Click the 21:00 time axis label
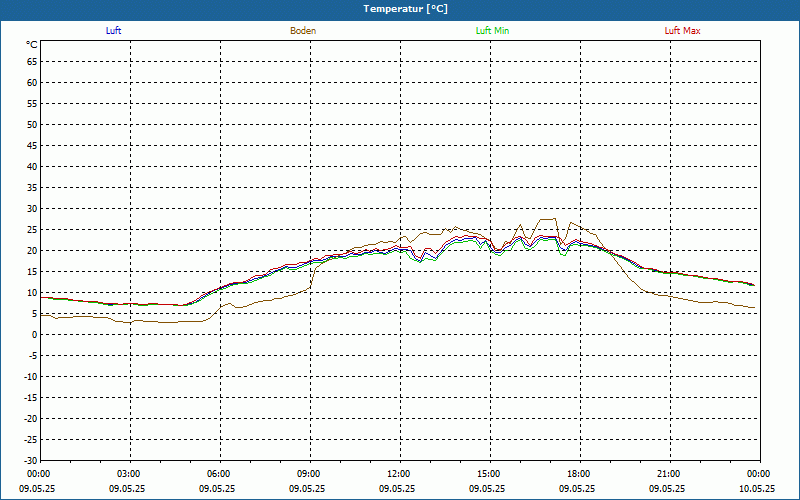 click(x=670, y=474)
